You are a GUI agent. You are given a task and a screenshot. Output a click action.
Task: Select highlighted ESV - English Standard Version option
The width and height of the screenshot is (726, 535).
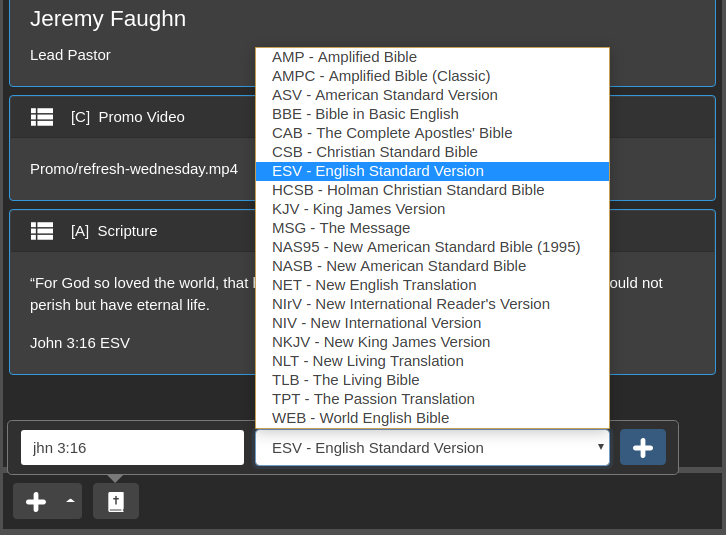coord(432,171)
